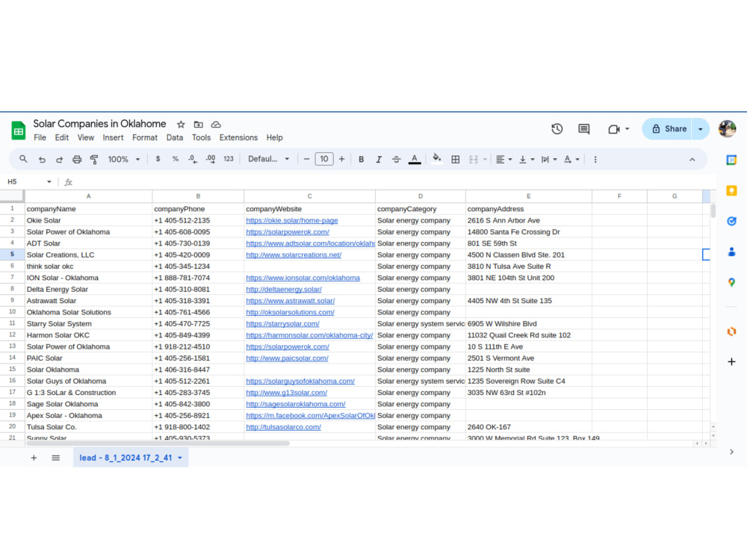Get add-ons plus icon in side panel
This screenshot has width=747, height=560.
(x=731, y=362)
